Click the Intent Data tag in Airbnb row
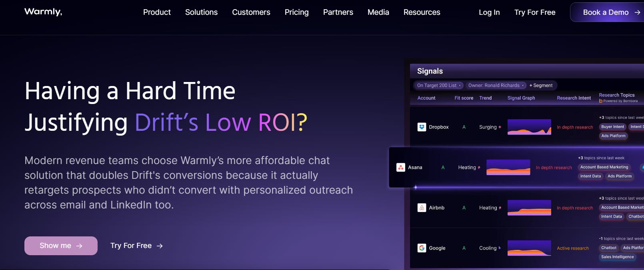The image size is (644, 270). [x=612, y=217]
